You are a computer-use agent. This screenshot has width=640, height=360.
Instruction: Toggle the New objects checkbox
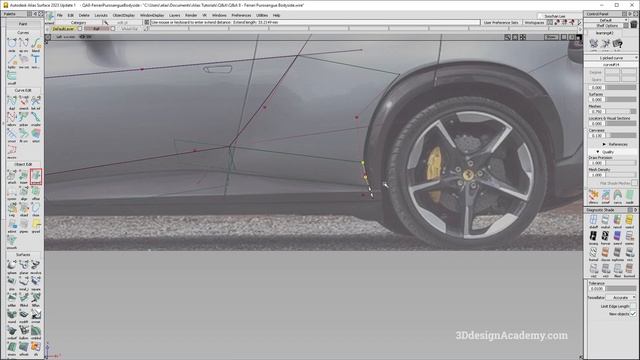coord(633,314)
